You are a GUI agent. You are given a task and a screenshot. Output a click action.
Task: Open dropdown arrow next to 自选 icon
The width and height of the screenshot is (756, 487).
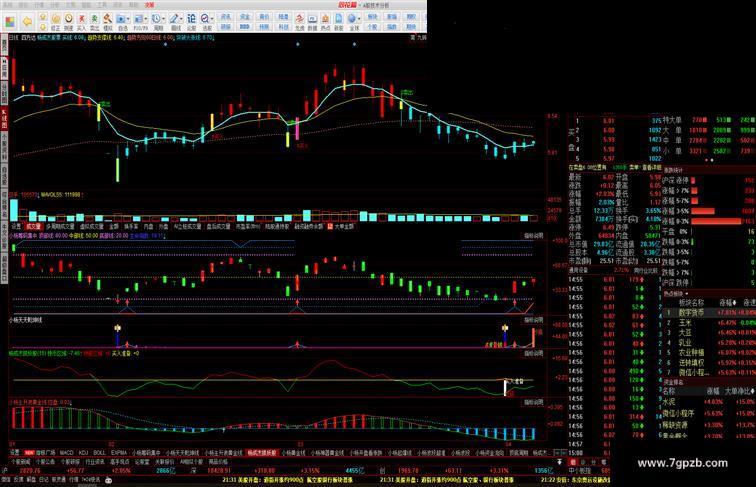(x=129, y=19)
